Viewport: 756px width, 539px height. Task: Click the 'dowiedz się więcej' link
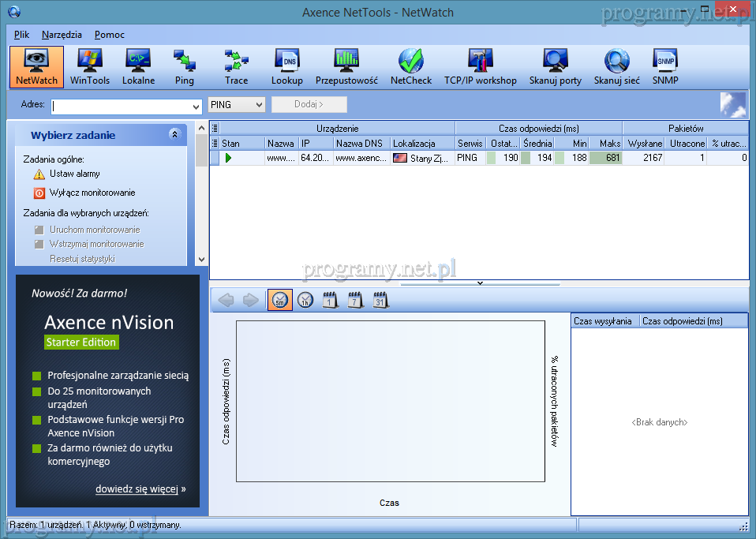point(137,488)
